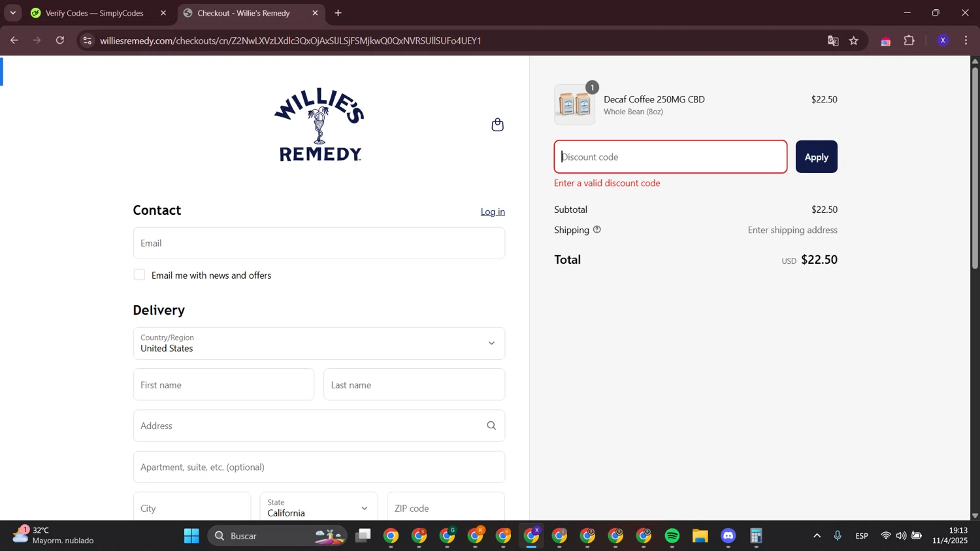Viewport: 980px width, 551px height.
Task: Go back to previous page
Action: tap(14, 40)
